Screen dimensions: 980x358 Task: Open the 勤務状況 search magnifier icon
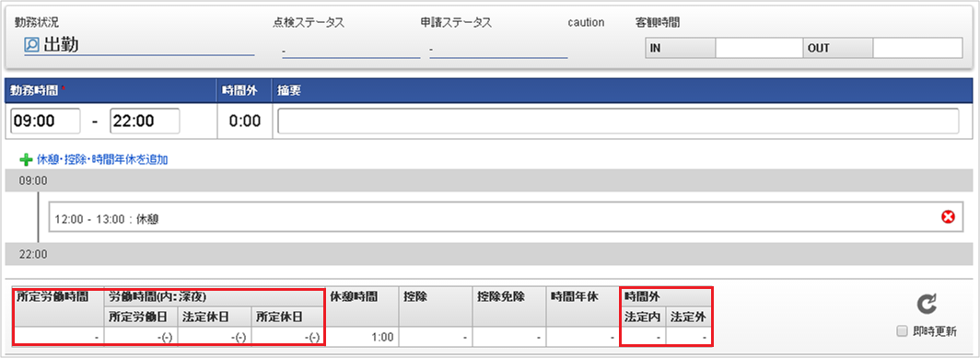pyautogui.click(x=32, y=45)
